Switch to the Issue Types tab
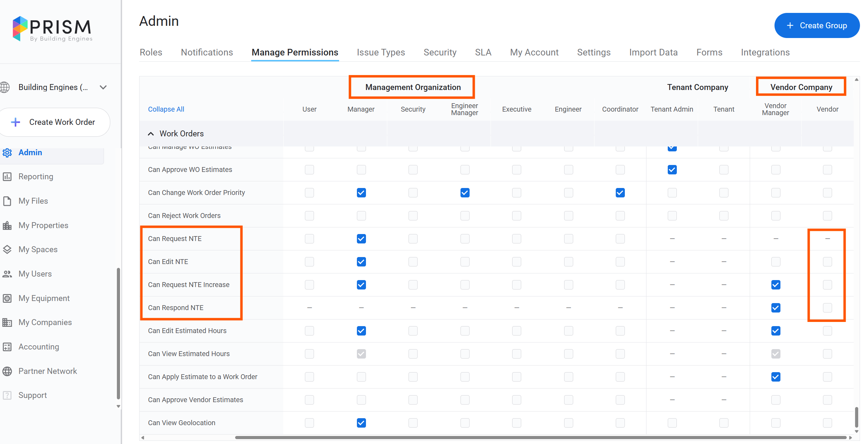 point(381,52)
